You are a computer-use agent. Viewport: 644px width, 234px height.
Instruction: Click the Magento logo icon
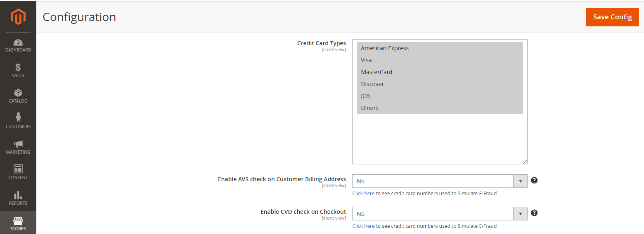coord(18,17)
